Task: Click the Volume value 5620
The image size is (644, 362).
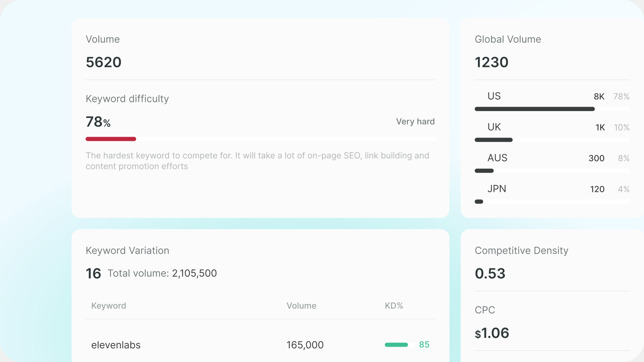Action: (103, 62)
